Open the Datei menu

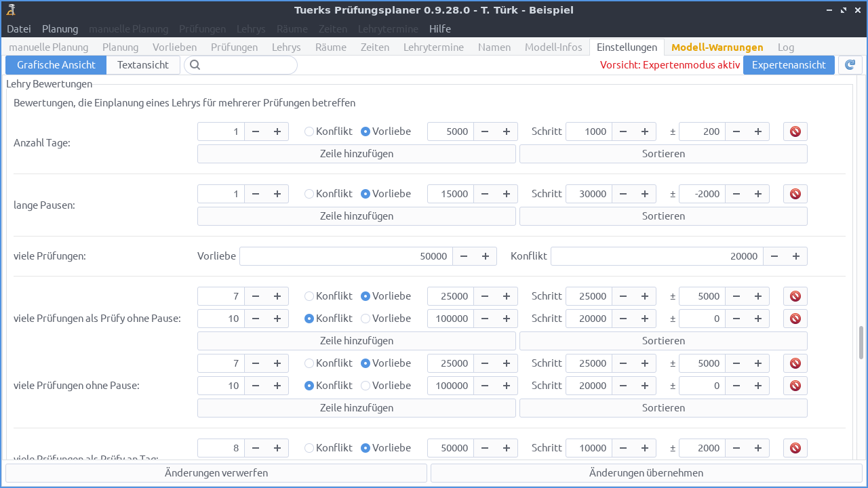click(x=18, y=28)
